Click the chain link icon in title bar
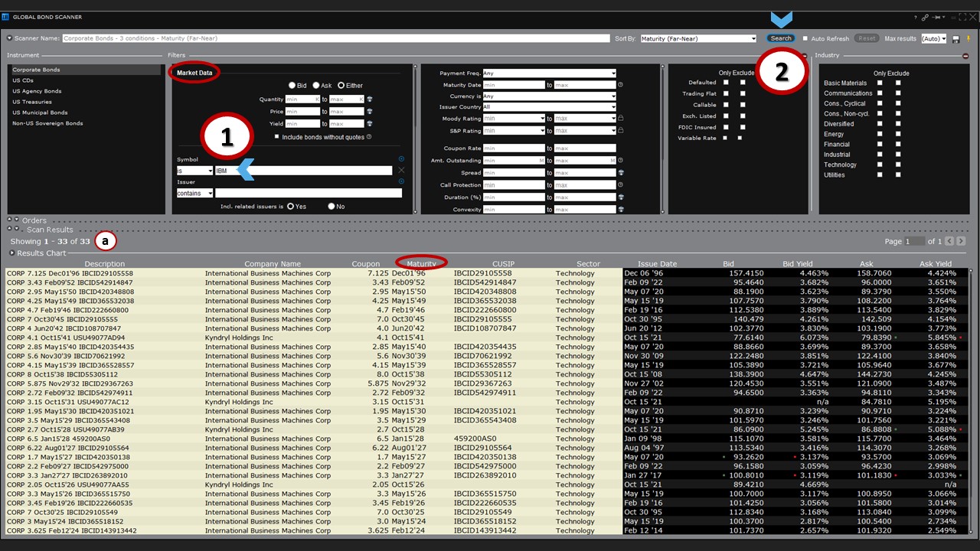The height and width of the screenshot is (551, 980). tap(925, 17)
